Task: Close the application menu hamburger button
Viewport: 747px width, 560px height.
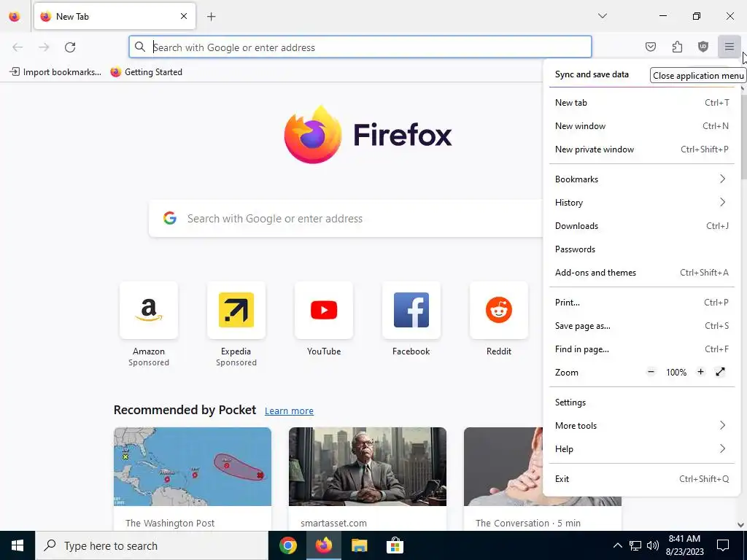Action: (729, 47)
